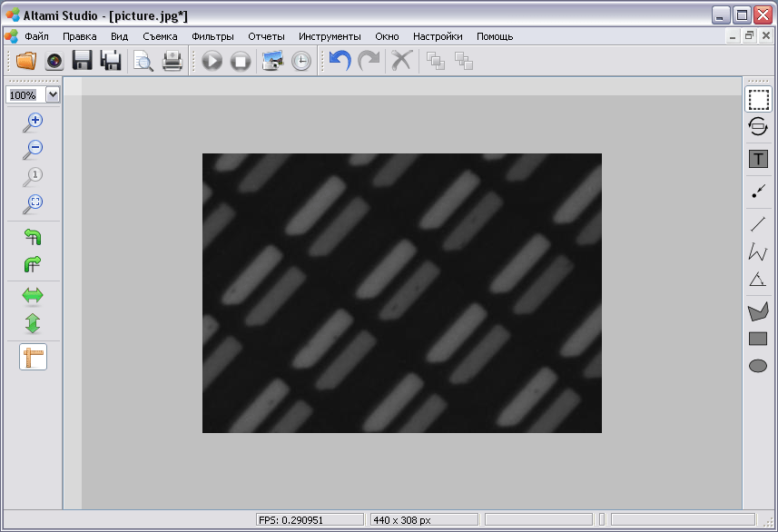778x532 pixels.
Task: Stop capture with the Stop button
Action: 241,61
